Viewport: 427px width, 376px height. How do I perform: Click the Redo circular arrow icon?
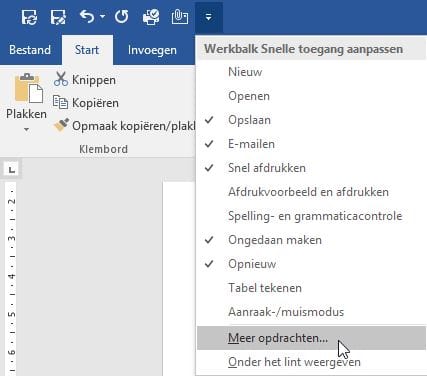point(121,16)
